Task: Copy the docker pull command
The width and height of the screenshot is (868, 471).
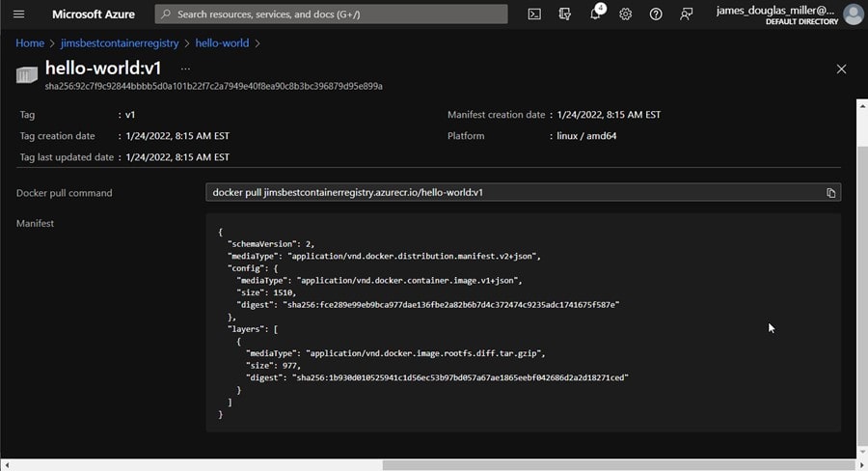Action: (x=830, y=193)
